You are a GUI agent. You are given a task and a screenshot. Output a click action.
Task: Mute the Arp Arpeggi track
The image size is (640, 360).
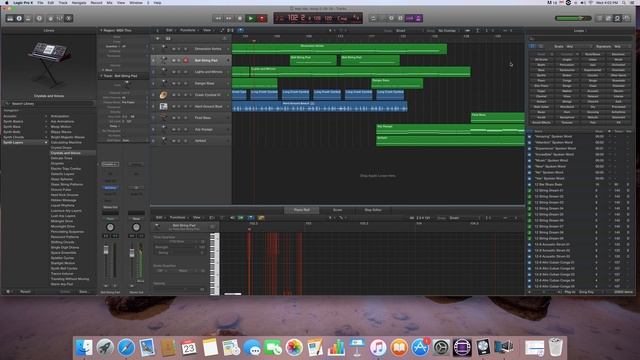[173, 129]
